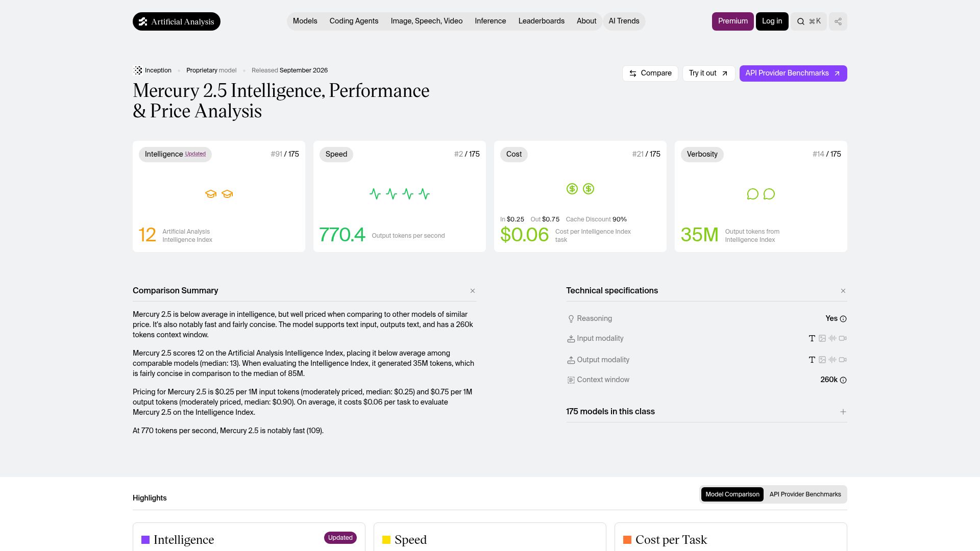The width and height of the screenshot is (980, 551).
Task: Select the Model Comparison toggle
Action: tap(732, 494)
